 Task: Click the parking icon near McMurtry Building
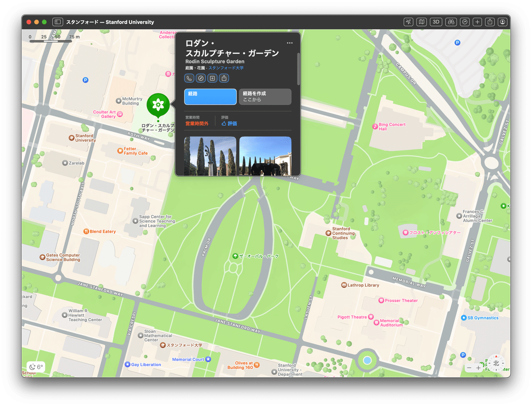[x=85, y=80]
